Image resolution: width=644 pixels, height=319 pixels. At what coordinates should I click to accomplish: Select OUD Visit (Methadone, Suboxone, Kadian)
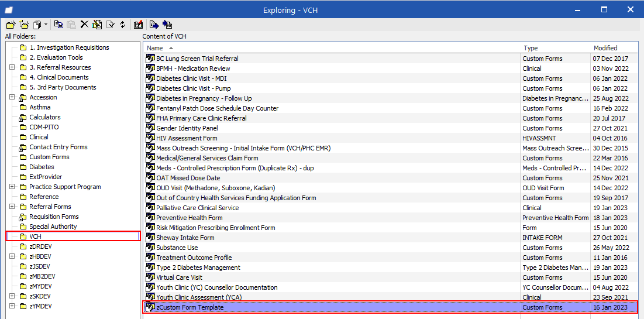click(x=216, y=188)
